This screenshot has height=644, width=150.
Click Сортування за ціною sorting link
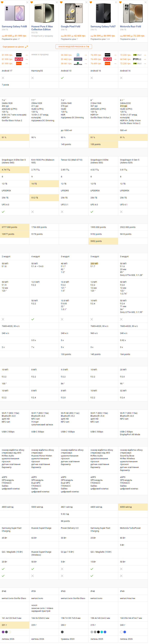[13, 47]
